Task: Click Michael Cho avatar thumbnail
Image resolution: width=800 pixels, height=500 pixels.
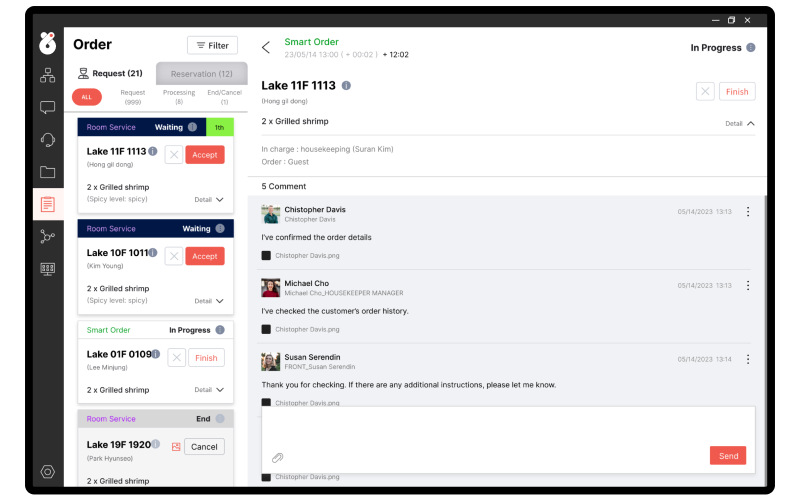Action: 270,288
